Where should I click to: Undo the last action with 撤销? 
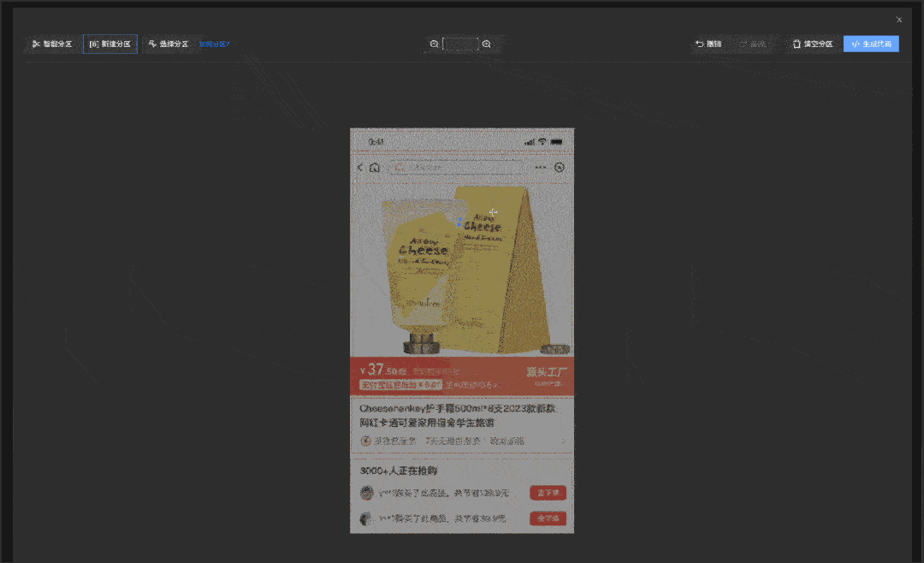(708, 44)
